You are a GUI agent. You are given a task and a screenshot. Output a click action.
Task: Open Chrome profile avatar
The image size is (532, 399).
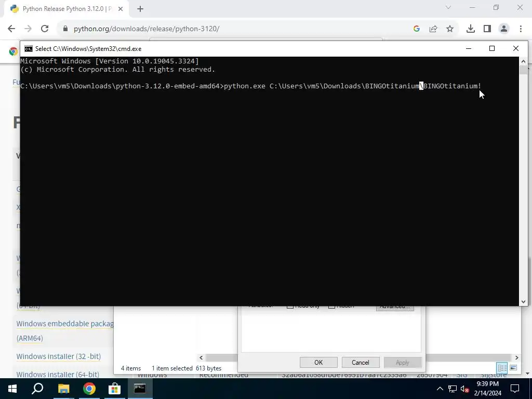504,29
